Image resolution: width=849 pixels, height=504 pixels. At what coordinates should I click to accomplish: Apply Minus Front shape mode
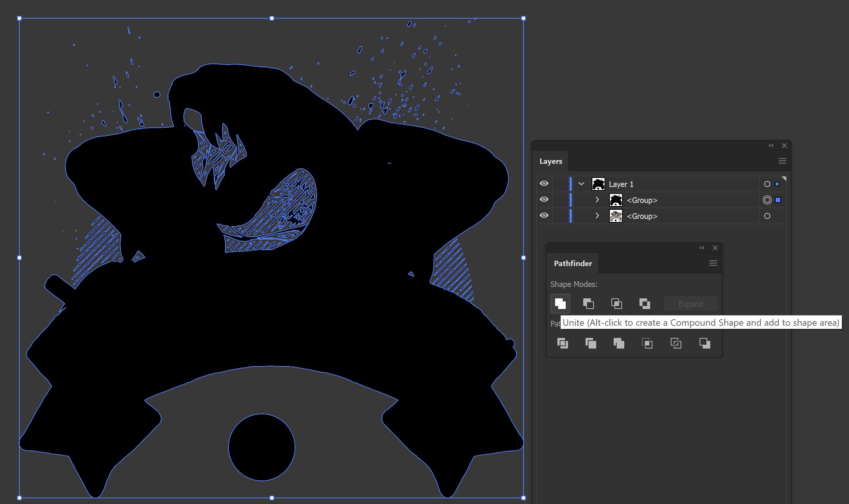click(x=588, y=304)
